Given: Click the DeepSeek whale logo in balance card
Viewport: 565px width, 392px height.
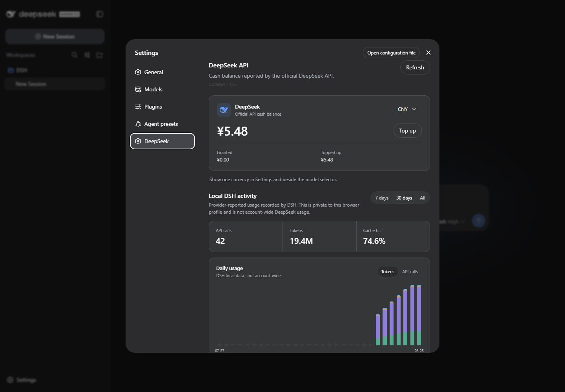Looking at the screenshot, I should [x=224, y=110].
